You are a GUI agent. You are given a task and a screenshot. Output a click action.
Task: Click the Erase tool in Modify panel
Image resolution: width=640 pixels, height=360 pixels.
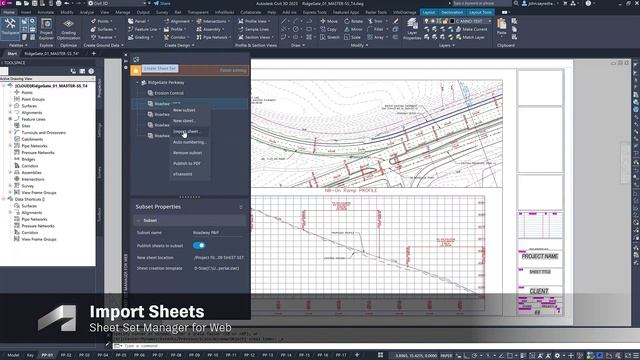[x=396, y=21]
